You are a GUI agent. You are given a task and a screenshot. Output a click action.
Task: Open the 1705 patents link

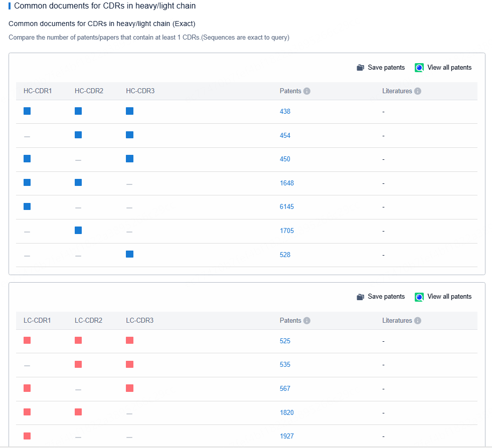[286, 231]
